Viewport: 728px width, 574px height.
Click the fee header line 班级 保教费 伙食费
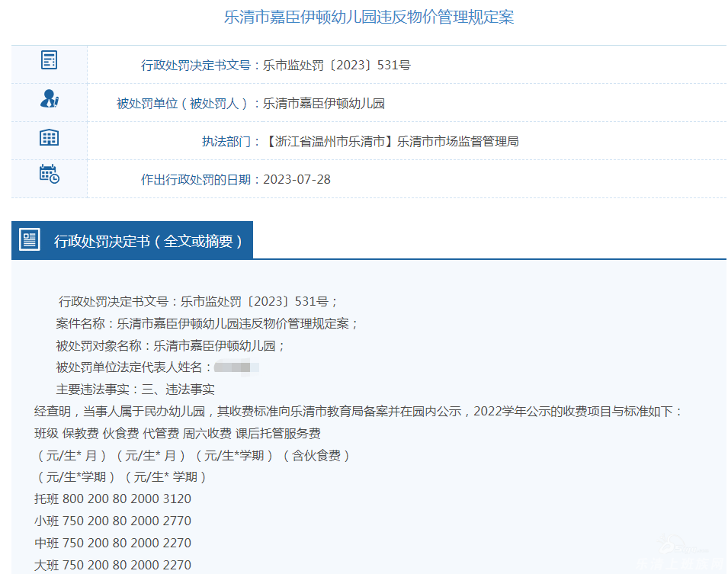[x=178, y=433]
